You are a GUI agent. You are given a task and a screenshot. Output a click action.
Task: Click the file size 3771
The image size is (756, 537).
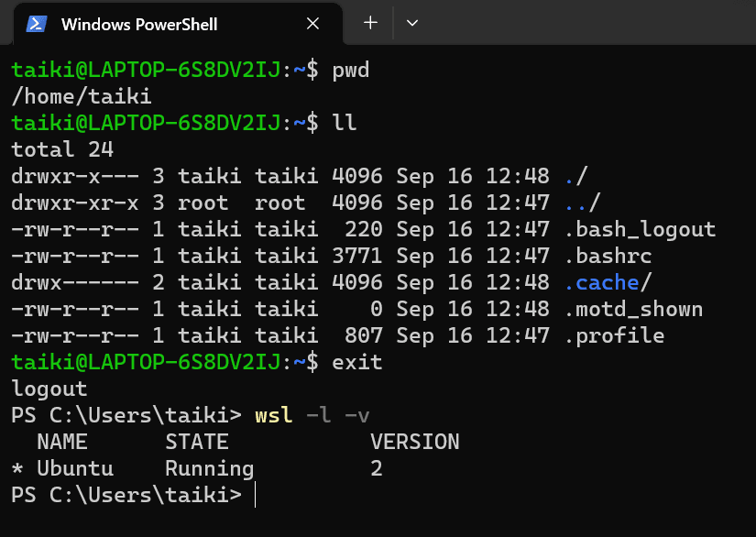[x=357, y=256]
